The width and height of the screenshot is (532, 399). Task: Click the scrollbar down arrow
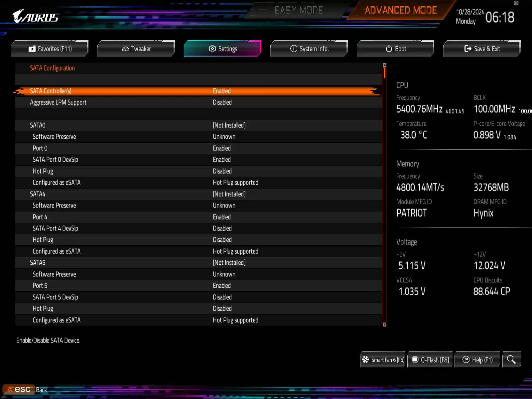[384, 325]
